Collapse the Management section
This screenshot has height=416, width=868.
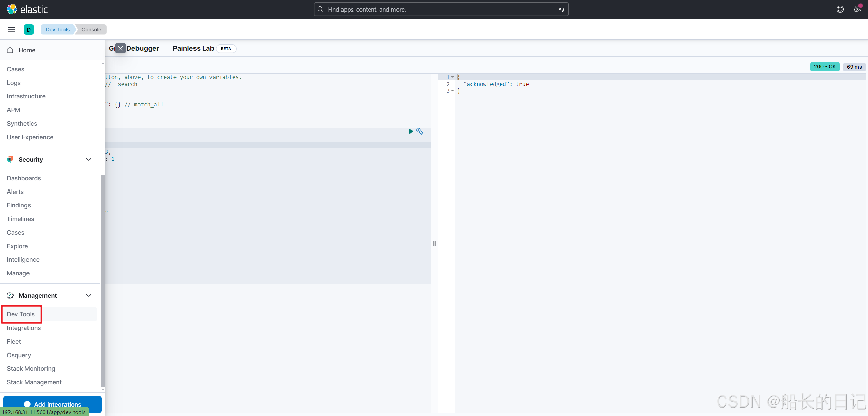click(89, 295)
